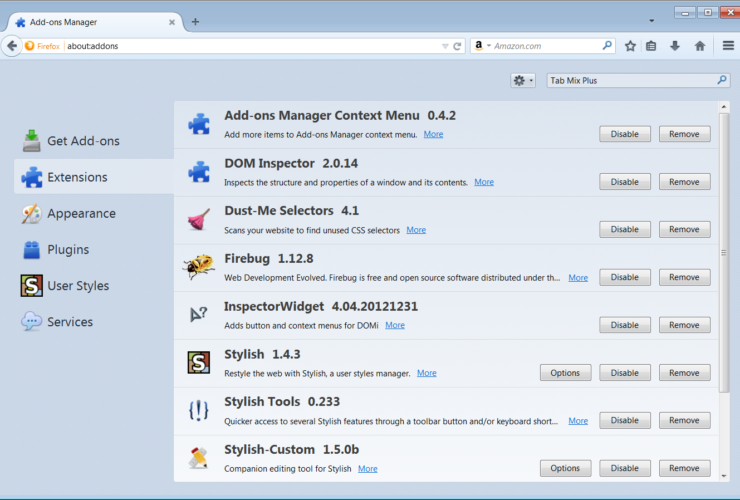Click the Stylish Tools braces icon

click(x=199, y=410)
